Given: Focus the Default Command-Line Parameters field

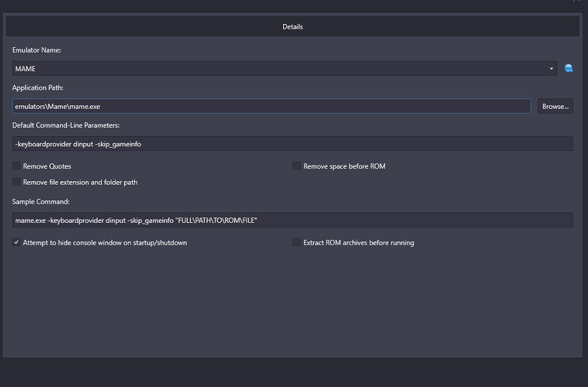Looking at the screenshot, I should coord(293,144).
